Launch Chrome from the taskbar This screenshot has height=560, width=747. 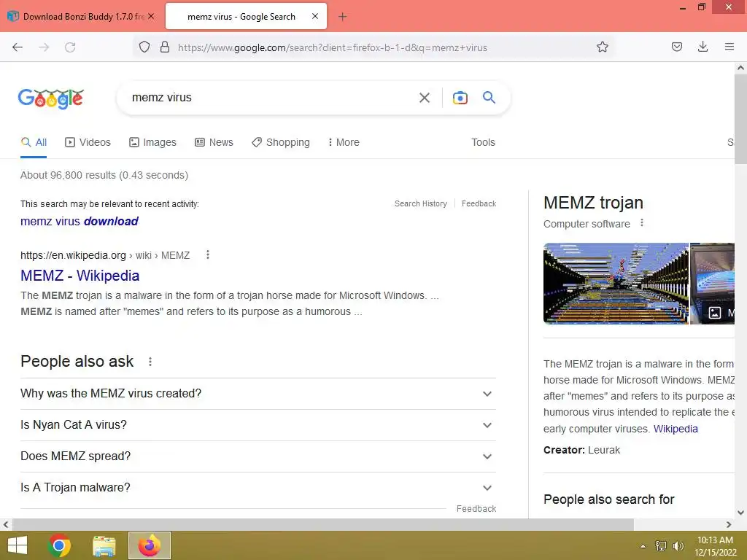coord(59,545)
